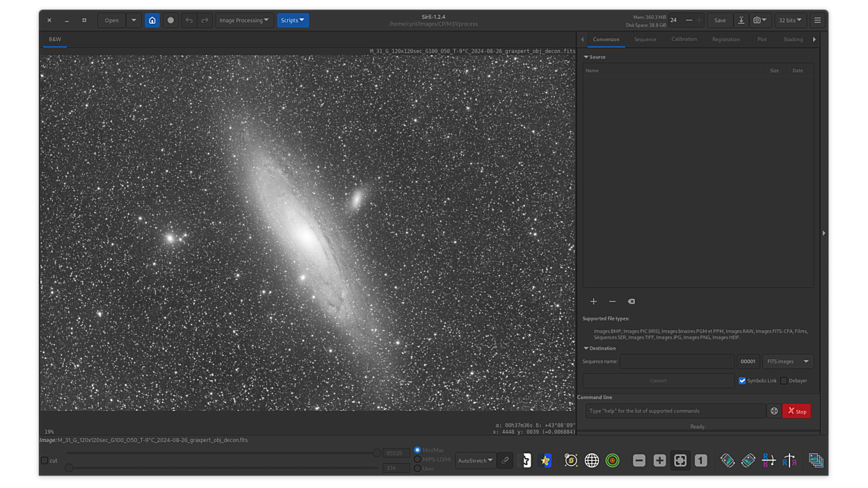
Task: Expand the FITS images format dropdown
Action: click(788, 361)
